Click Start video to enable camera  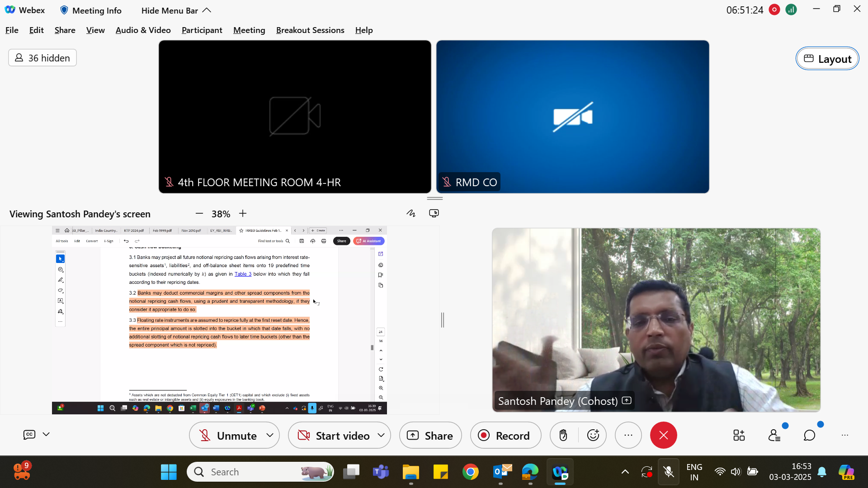pyautogui.click(x=334, y=436)
